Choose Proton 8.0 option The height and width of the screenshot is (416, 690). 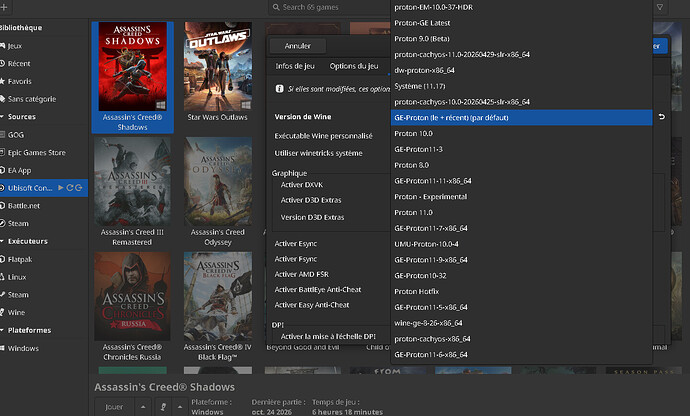click(x=521, y=165)
